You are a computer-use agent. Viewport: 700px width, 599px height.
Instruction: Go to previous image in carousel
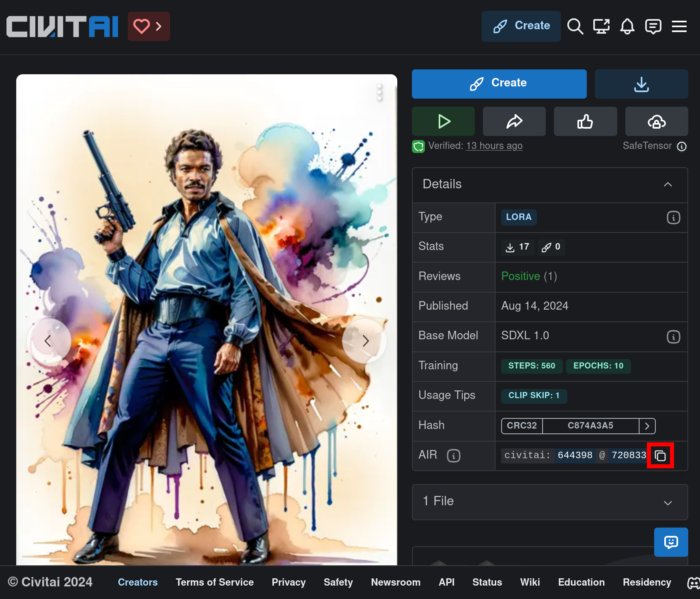pos(49,340)
